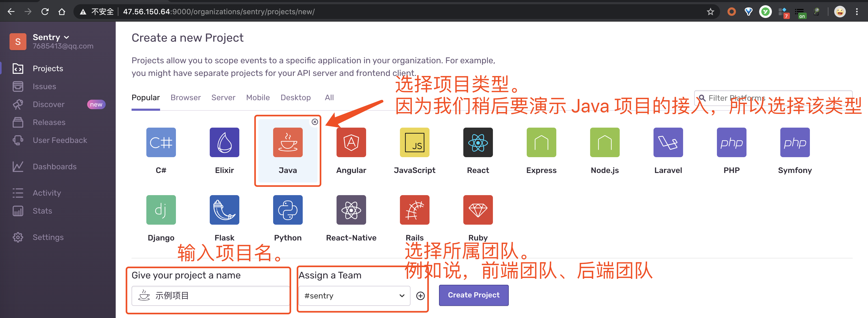This screenshot has height=318, width=868.
Task: Open the #sentry team dropdown
Action: [x=354, y=296]
